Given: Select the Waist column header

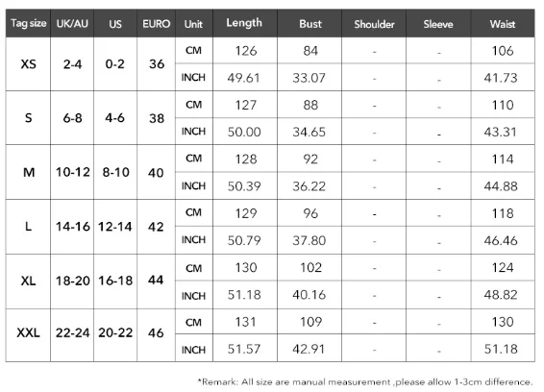Looking at the screenshot, I should (x=503, y=24).
